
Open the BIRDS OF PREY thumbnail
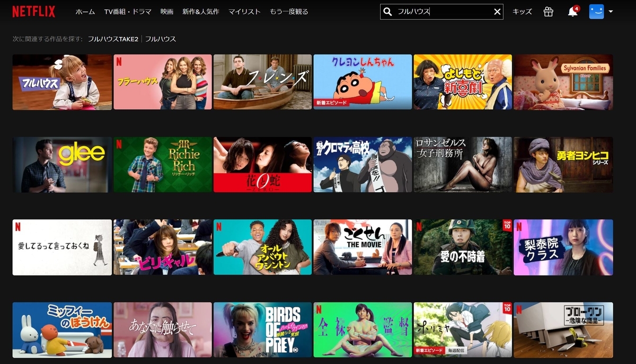pyautogui.click(x=262, y=330)
